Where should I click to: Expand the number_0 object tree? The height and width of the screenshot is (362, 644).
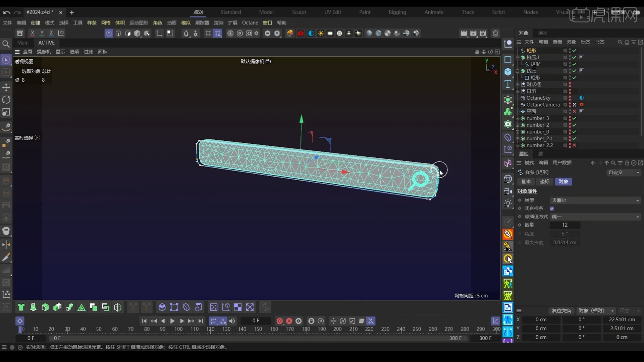pos(518,132)
